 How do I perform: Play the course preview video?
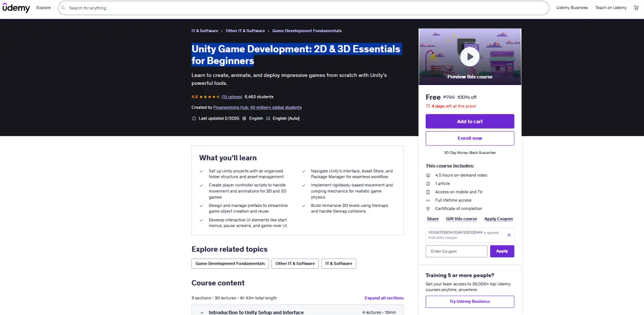470,57
